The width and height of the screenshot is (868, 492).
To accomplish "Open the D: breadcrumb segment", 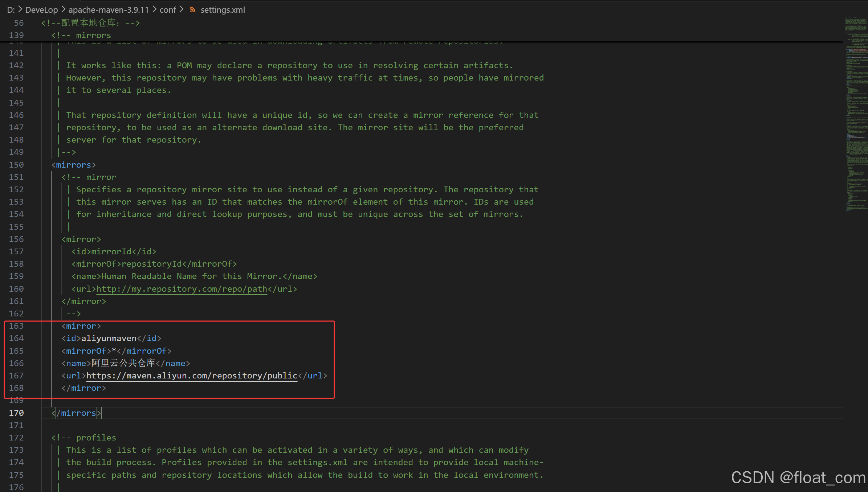I will [11, 10].
